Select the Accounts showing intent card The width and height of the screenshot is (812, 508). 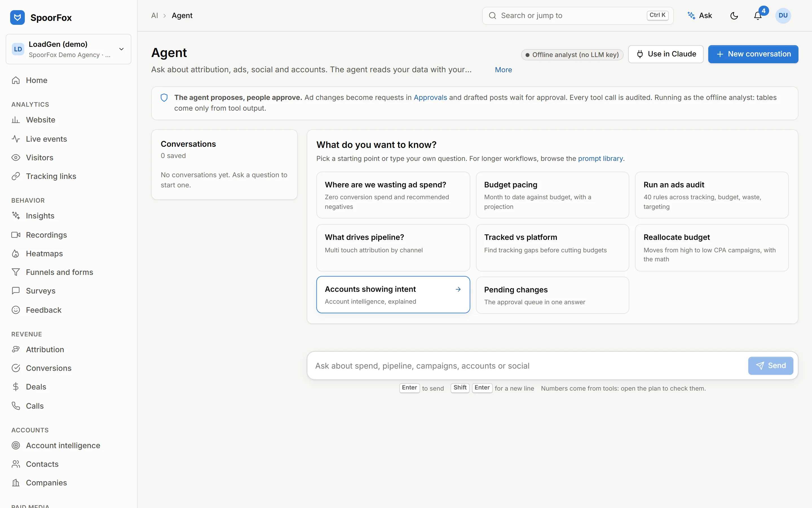coord(393,295)
